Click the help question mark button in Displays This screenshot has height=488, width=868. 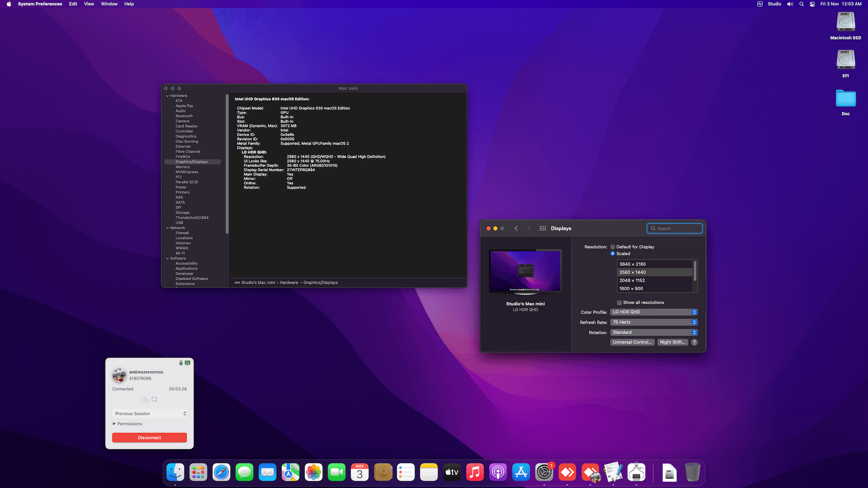pos(695,343)
